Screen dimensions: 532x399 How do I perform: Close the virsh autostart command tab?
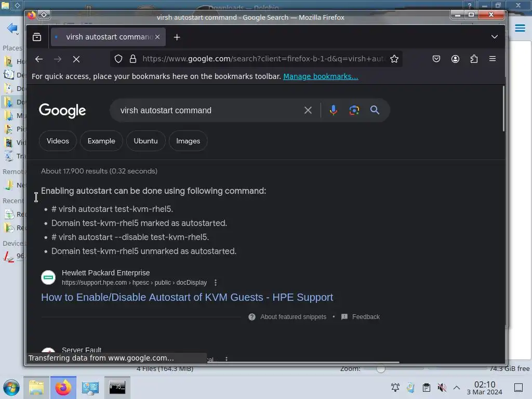tap(157, 37)
